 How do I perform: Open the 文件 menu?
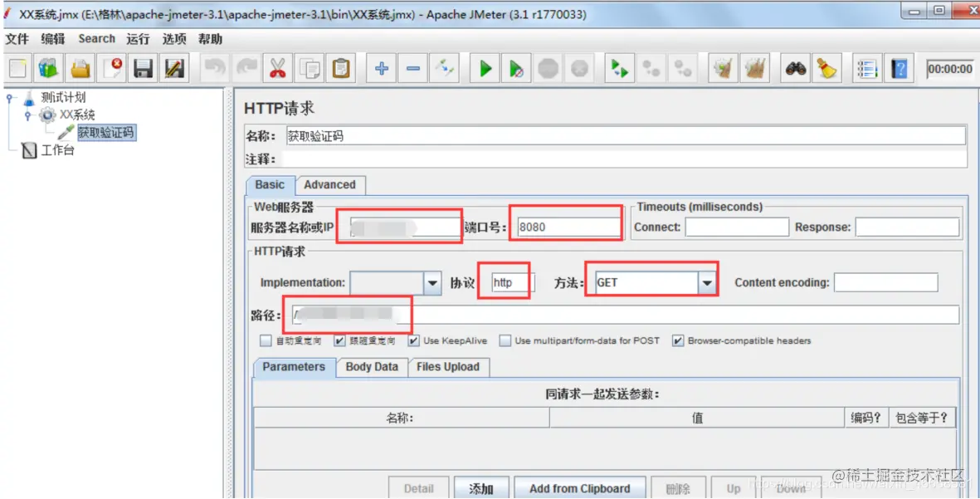pyautogui.click(x=17, y=39)
